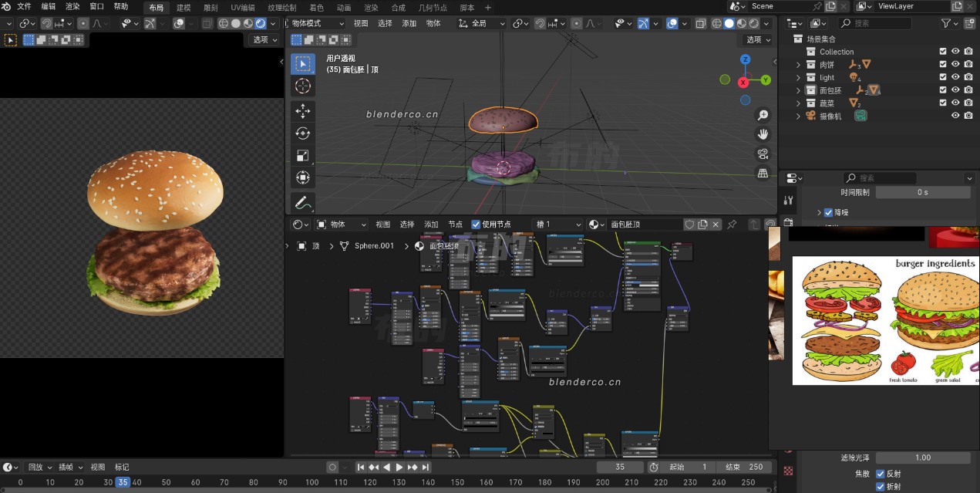Activate the Move tool in the viewport toolbar
Image resolution: width=980 pixels, height=493 pixels.
(302, 111)
